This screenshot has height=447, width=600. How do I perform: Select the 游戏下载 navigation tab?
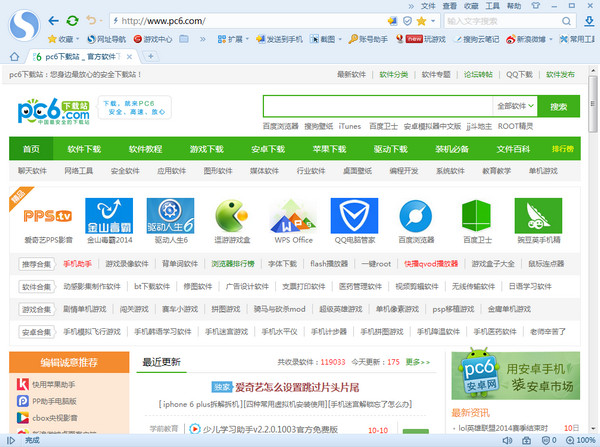click(x=207, y=149)
